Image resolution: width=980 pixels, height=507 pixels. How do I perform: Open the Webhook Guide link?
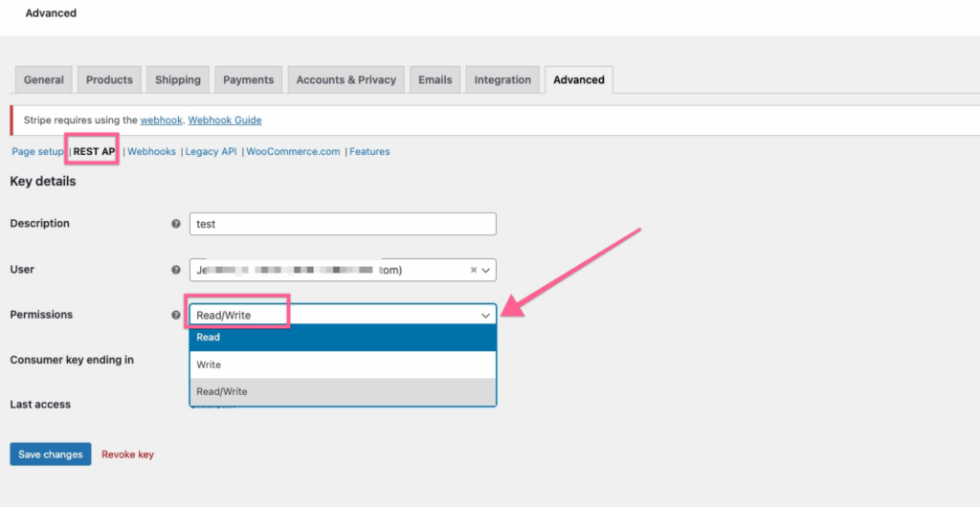(x=225, y=121)
